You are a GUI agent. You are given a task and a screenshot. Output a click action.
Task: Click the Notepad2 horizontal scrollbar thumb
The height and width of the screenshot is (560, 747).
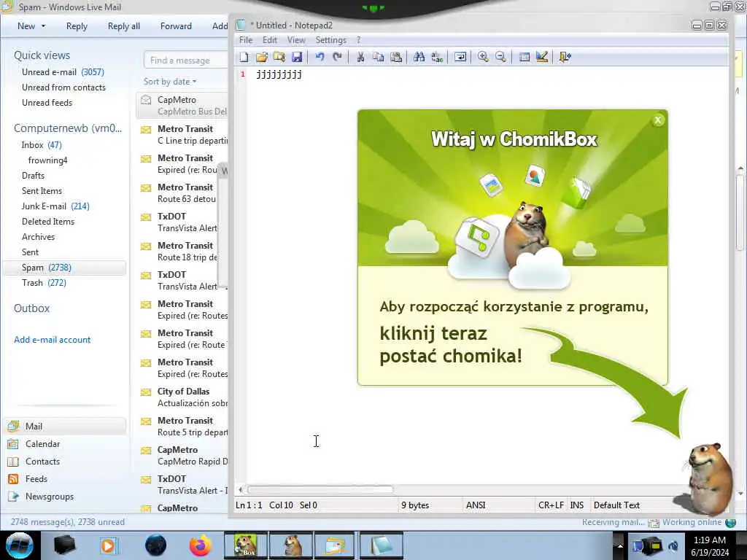[320, 489]
